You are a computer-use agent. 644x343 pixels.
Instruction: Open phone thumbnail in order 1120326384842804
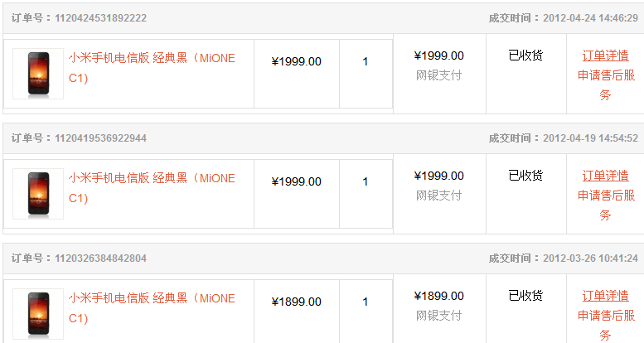[x=38, y=314]
